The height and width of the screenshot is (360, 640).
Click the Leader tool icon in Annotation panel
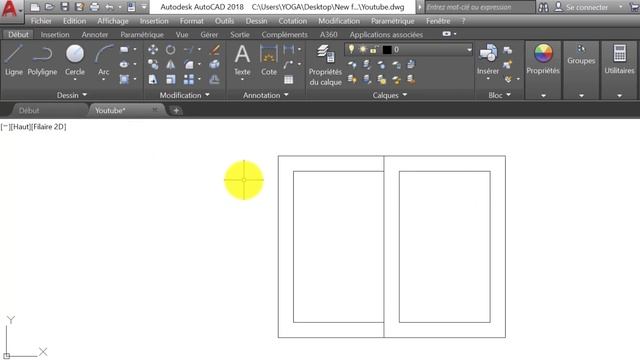pos(288,64)
